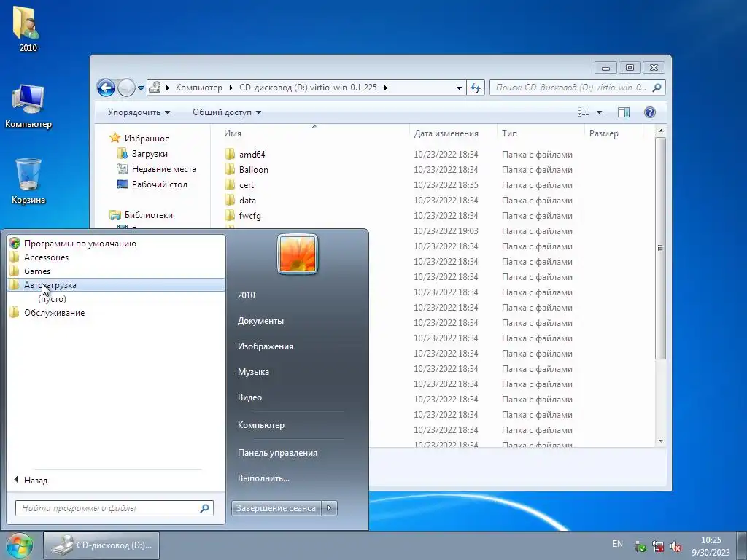This screenshot has width=747, height=560.
Task: Open the 2010 user folder desktop icon
Action: (x=28, y=29)
